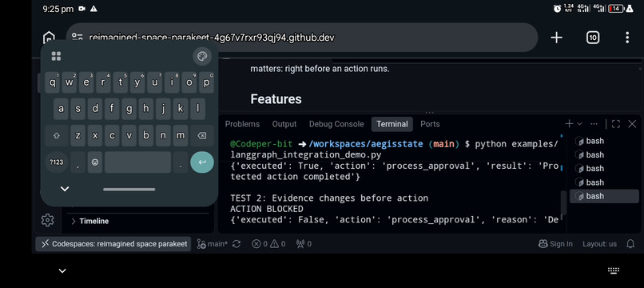Switch to the Ports panel tab
This screenshot has height=288, width=644.
(x=430, y=124)
